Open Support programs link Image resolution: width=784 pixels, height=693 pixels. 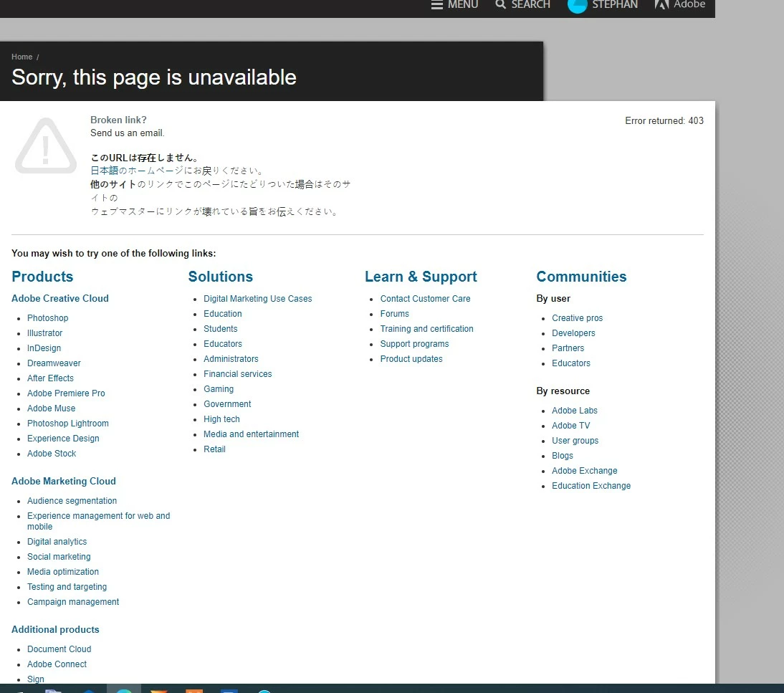(x=414, y=343)
